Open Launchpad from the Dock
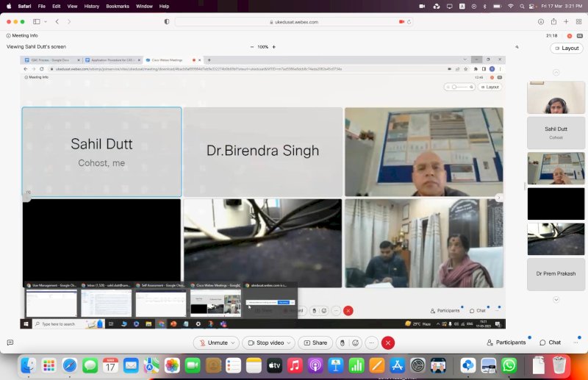 click(49, 365)
